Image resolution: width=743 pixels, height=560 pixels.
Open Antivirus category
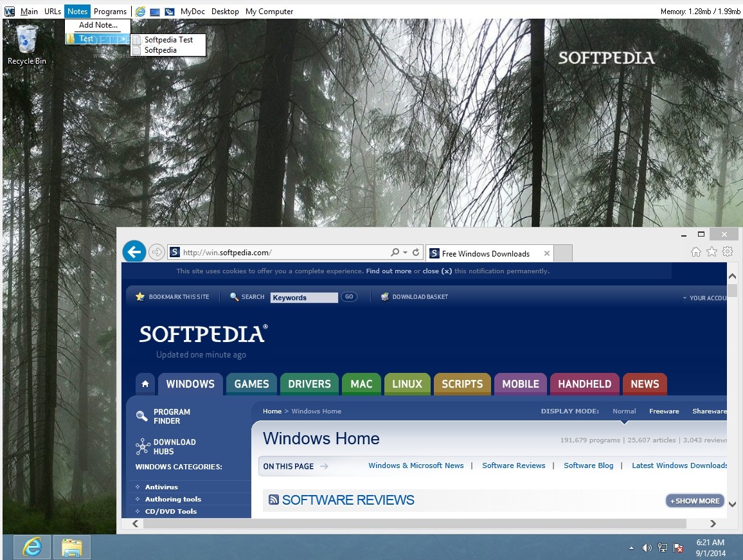pos(161,487)
